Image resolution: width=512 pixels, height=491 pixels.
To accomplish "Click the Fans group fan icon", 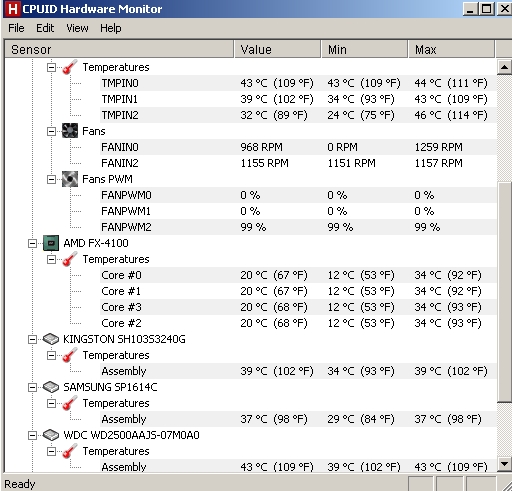I will click(70, 131).
